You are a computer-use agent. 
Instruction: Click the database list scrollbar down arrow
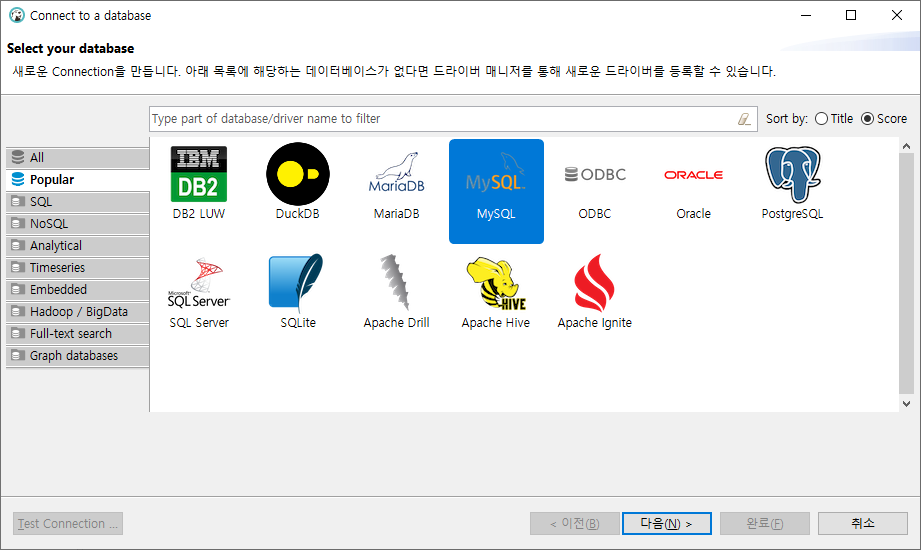click(x=906, y=404)
